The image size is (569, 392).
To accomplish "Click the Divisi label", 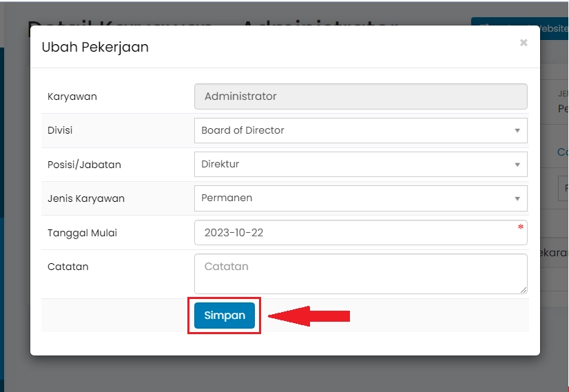I will pyautogui.click(x=60, y=130).
